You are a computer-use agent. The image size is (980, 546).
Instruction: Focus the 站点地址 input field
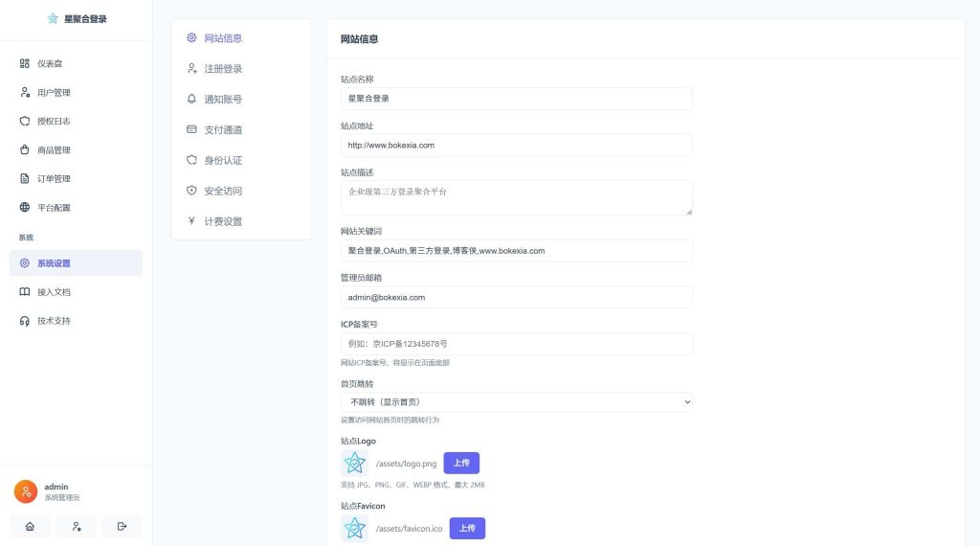click(x=516, y=145)
